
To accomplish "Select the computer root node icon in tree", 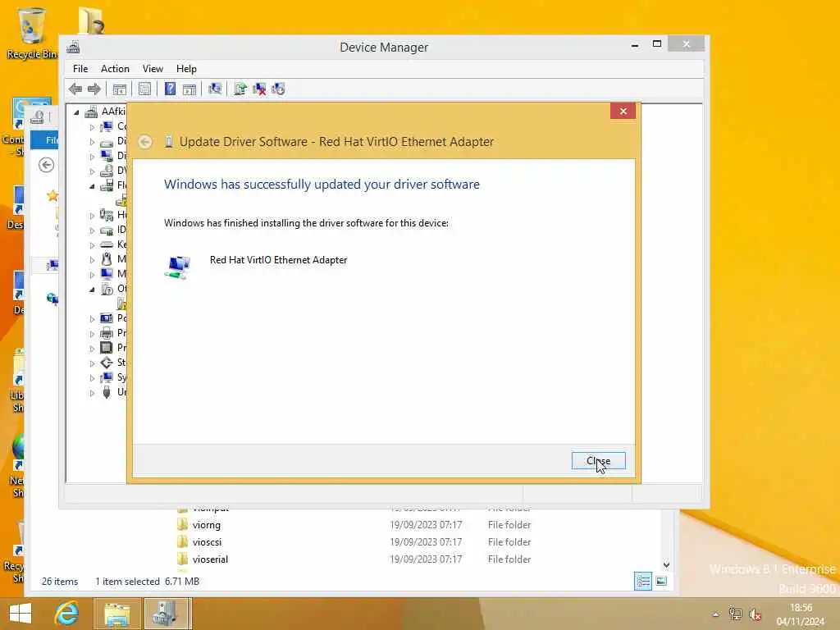I will pos(92,112).
